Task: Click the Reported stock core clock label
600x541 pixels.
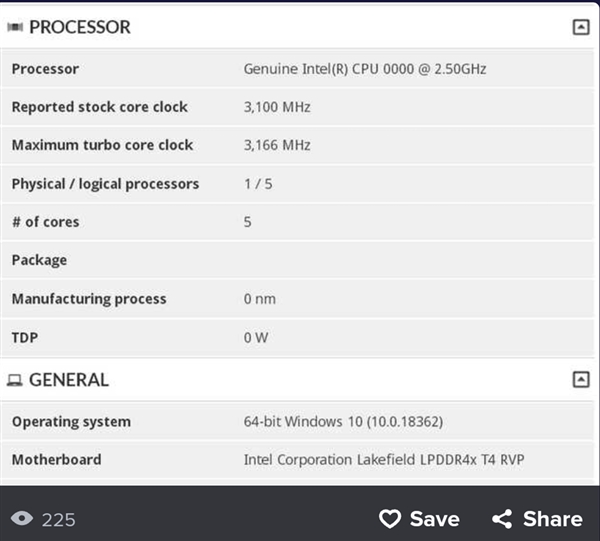Action: click(99, 107)
